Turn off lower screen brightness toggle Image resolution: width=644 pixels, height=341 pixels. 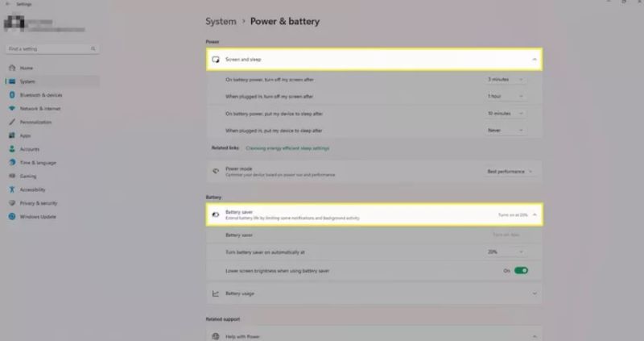click(521, 271)
